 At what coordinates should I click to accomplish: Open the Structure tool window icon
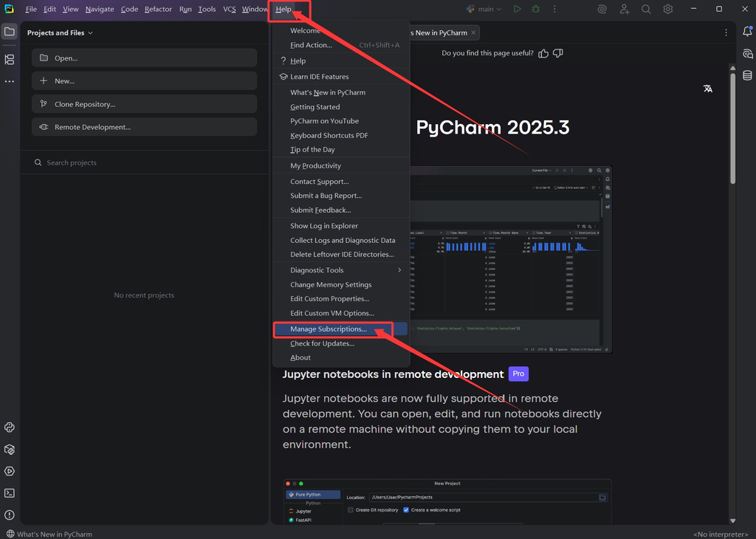pyautogui.click(x=9, y=59)
